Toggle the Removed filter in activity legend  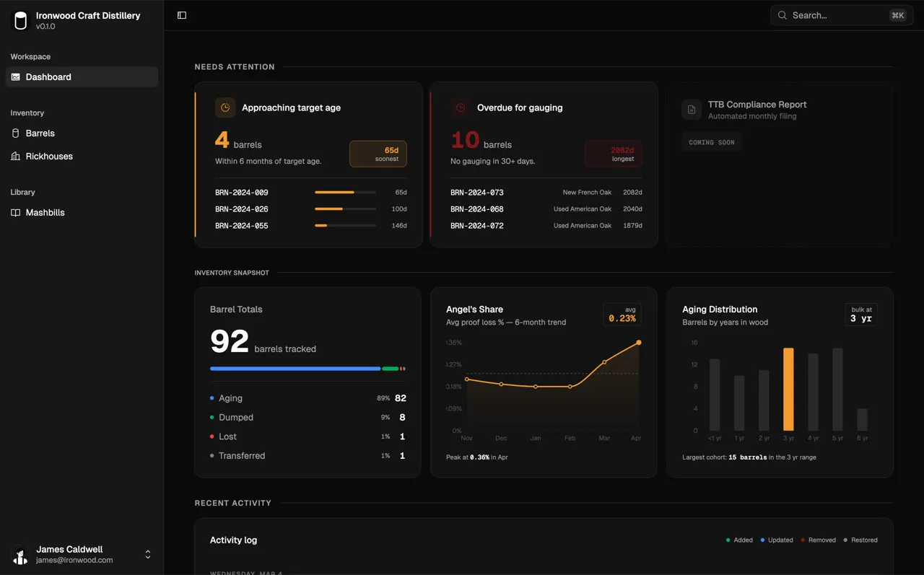click(818, 540)
